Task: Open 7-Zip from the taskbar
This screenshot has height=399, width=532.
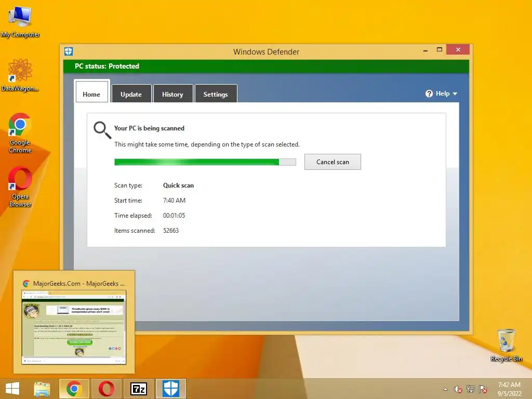Action: pos(139,389)
